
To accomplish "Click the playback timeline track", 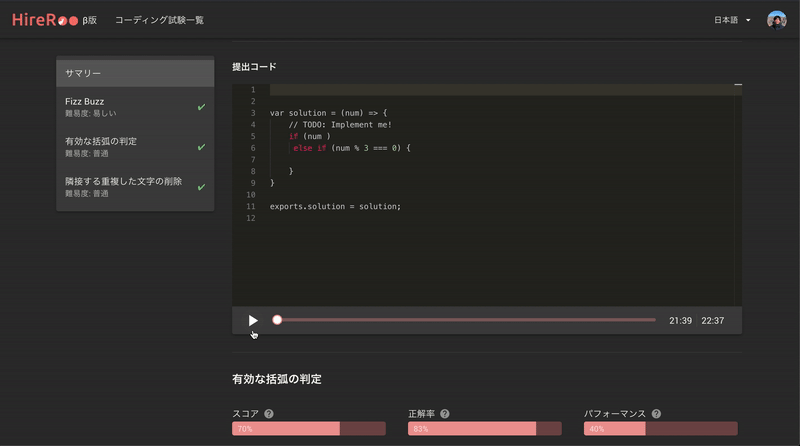I will point(466,320).
